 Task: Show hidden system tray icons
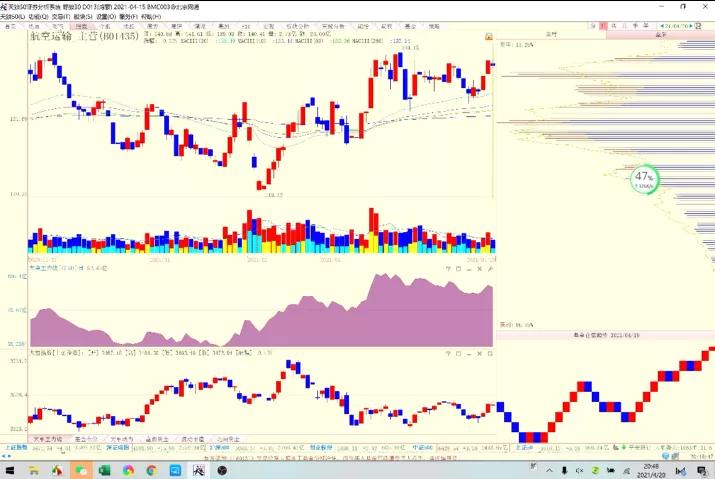[549, 470]
